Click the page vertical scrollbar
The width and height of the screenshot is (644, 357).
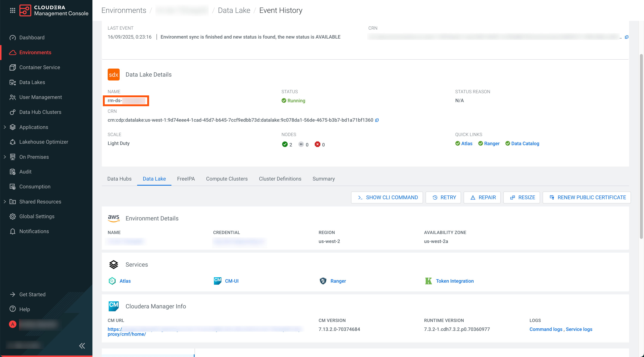(x=641, y=146)
